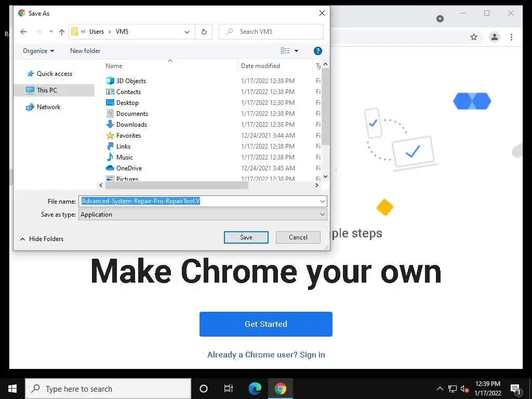The height and width of the screenshot is (399, 532).
Task: Select the OneDrive cloud icon
Action: pyautogui.click(x=110, y=168)
